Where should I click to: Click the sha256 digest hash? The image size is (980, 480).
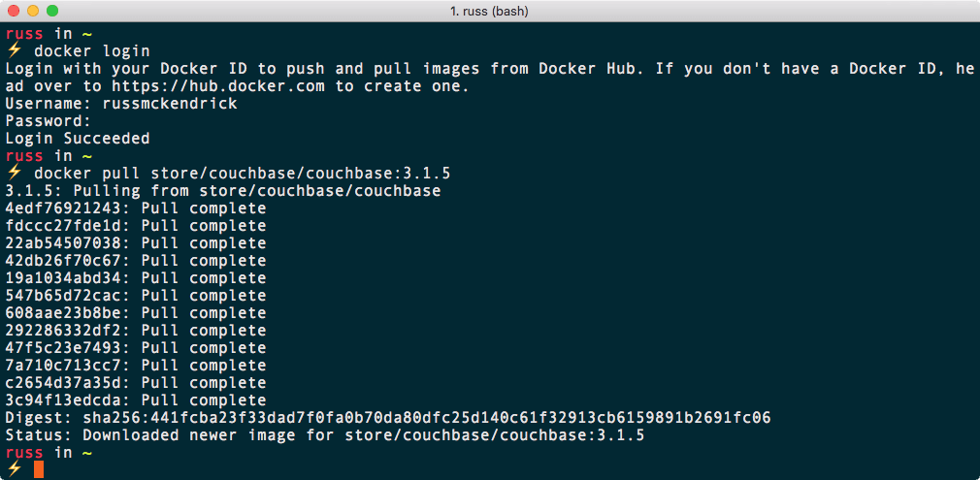point(460,418)
